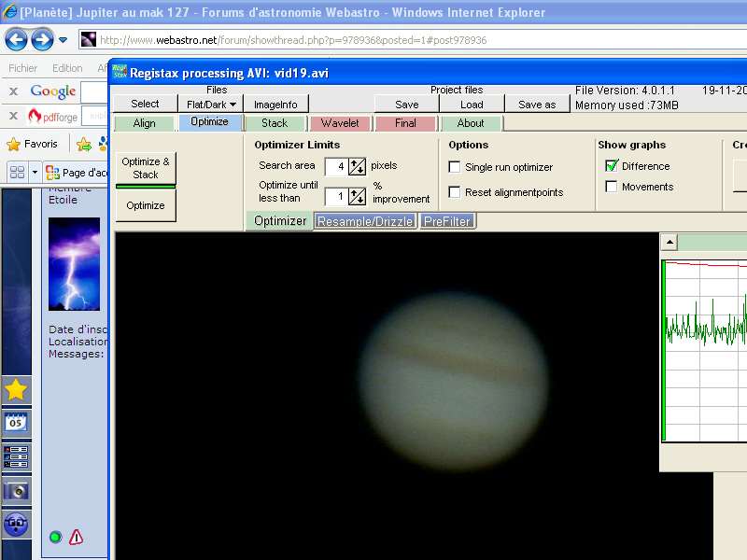Click the improvement percent value field
The height and width of the screenshot is (560, 747).
(x=335, y=196)
